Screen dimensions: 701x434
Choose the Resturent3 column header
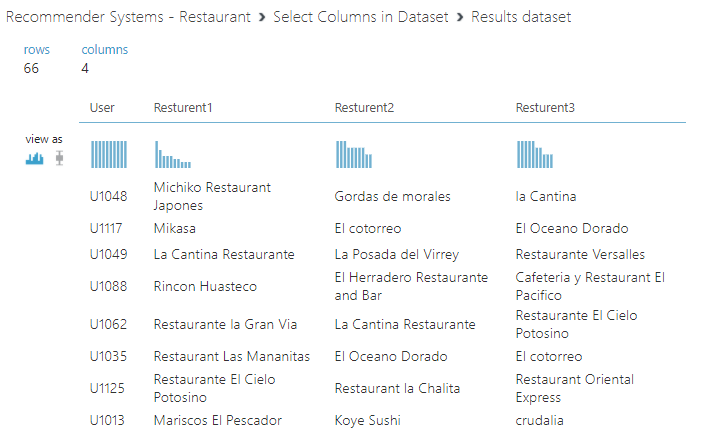(545, 107)
